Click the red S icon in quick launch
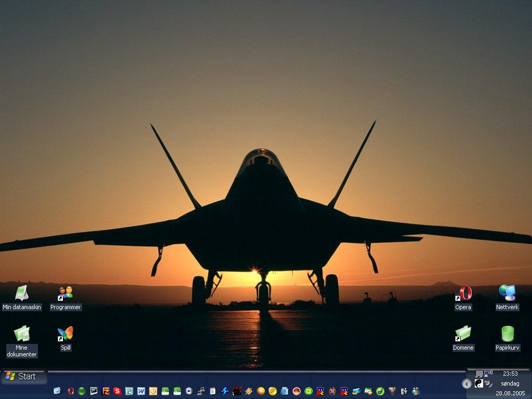Image resolution: width=532 pixels, height=399 pixels. coord(117,391)
